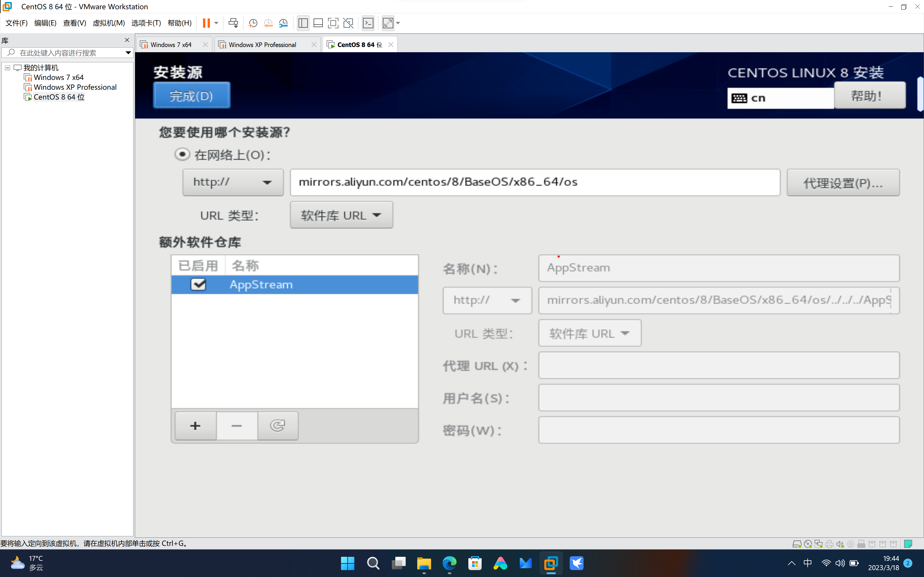This screenshot has height=577, width=924.
Task: Click the send Ctrl+Alt+Del icon
Action: (x=233, y=23)
